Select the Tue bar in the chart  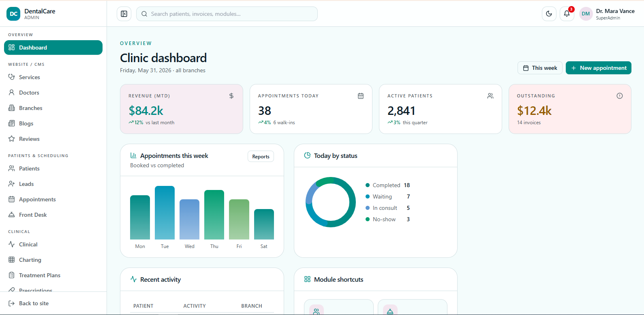(165, 213)
